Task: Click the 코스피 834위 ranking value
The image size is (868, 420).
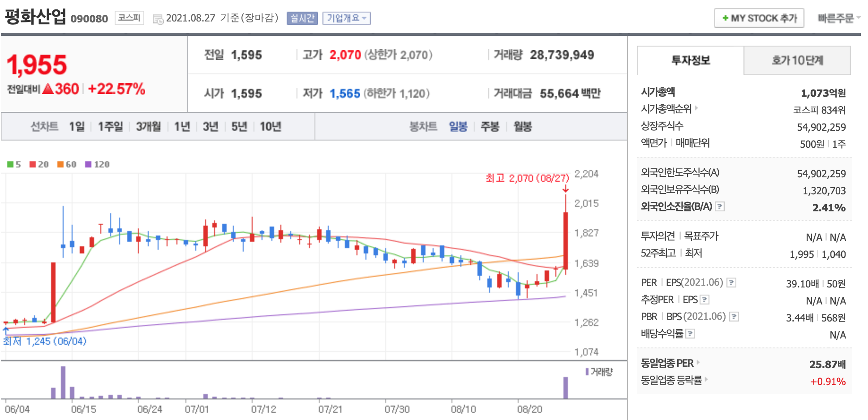Action: click(819, 110)
